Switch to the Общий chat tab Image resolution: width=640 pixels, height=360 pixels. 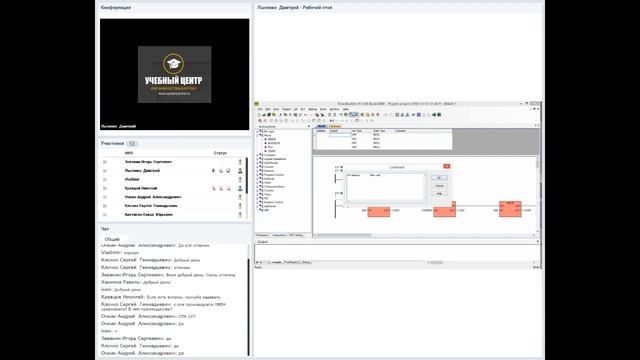(112, 239)
